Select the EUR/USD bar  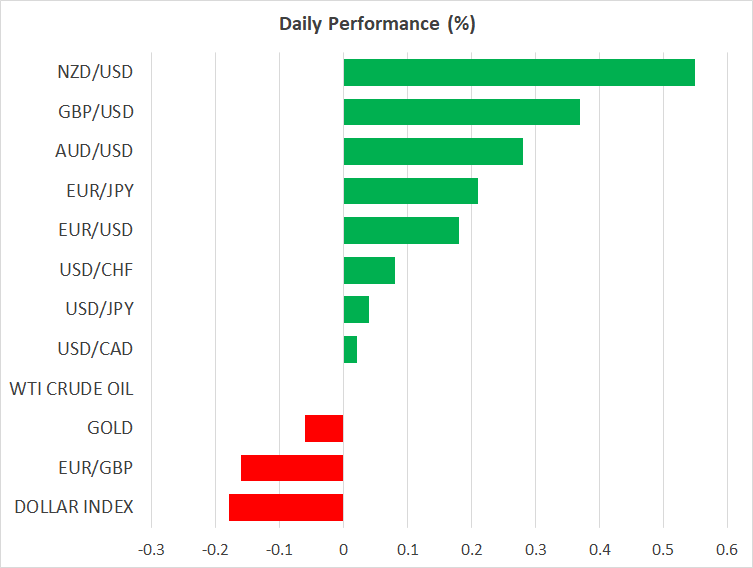(400, 230)
